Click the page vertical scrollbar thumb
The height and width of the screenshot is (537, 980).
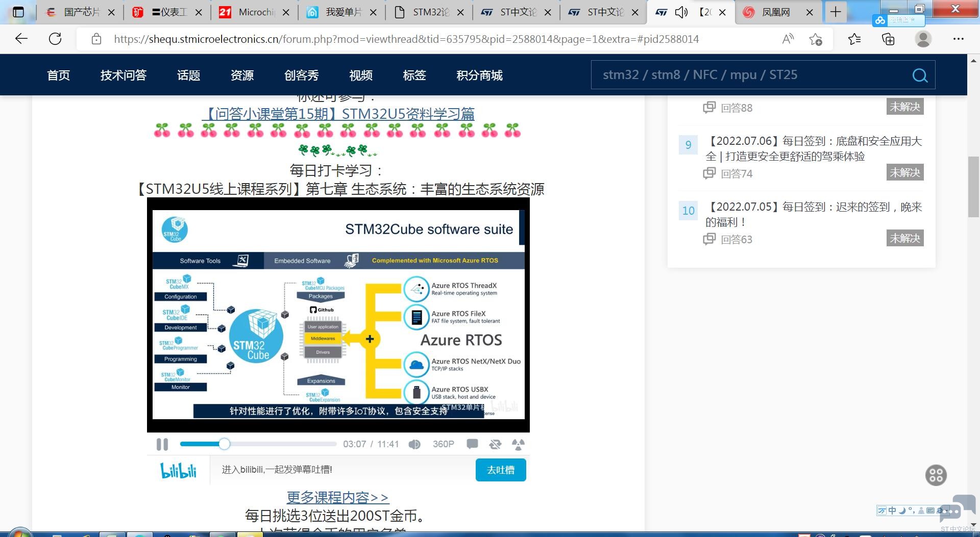tap(974, 187)
